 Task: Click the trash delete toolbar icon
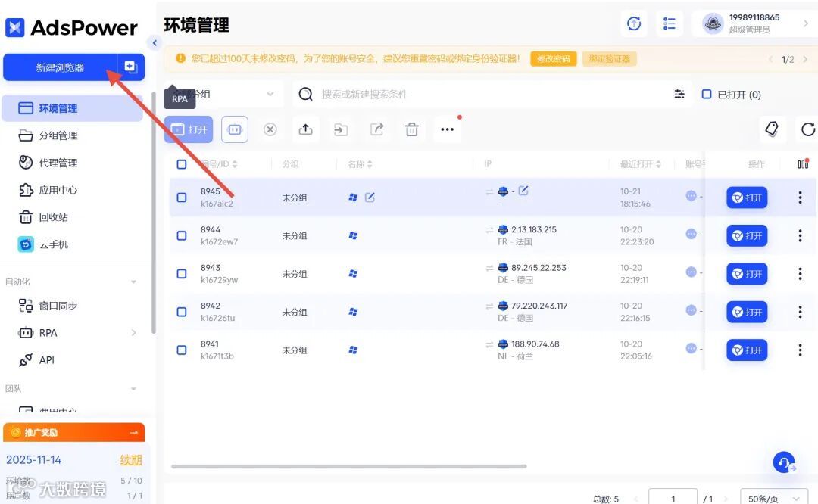pyautogui.click(x=412, y=129)
